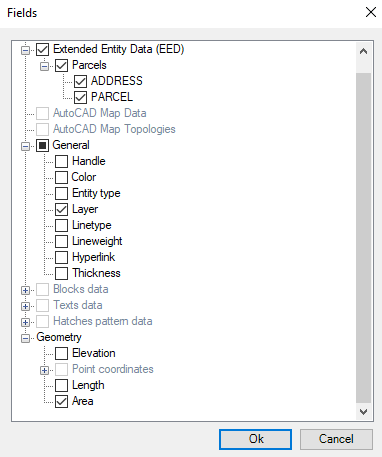
Task: Collapse the Extended Entity Data (EED) node
Action: point(25,50)
